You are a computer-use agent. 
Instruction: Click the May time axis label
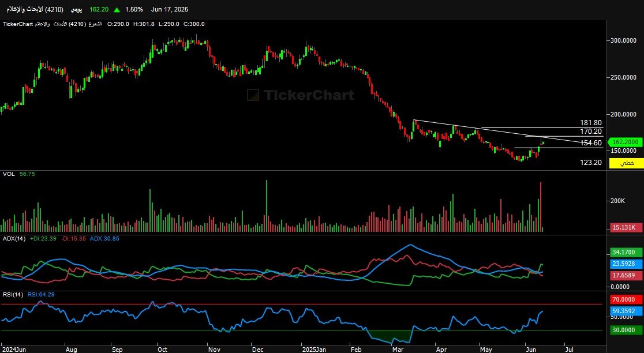(486, 350)
